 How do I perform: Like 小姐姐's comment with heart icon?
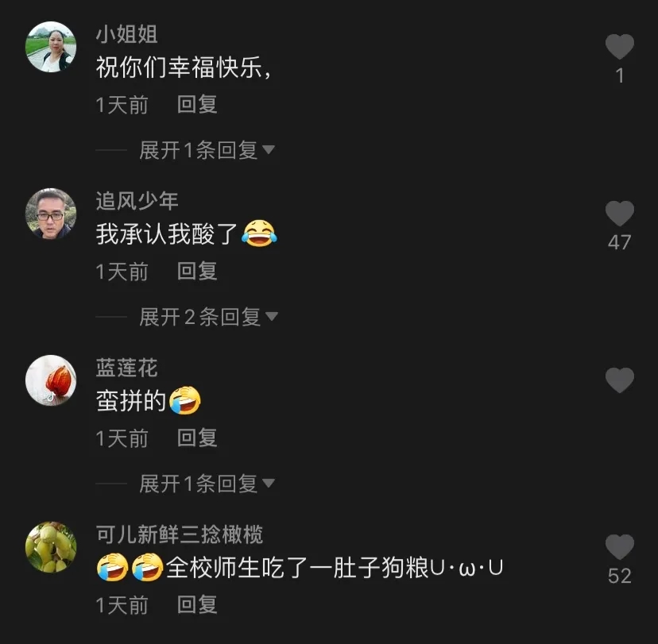click(619, 46)
